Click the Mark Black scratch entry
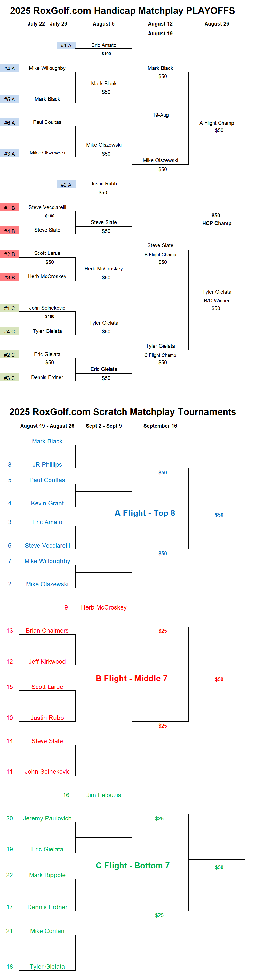256x980 pixels. (x=47, y=441)
